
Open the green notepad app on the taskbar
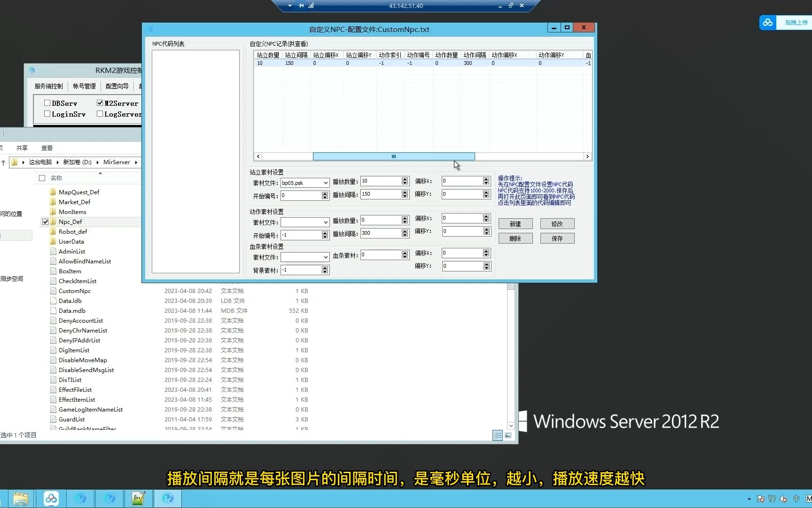click(x=138, y=499)
